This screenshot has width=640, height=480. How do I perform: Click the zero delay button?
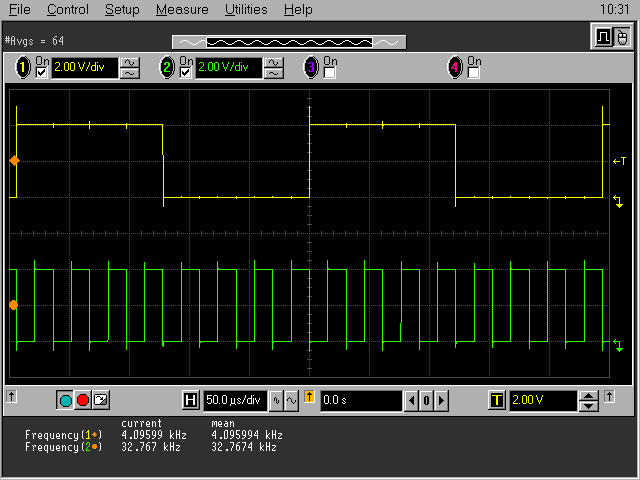425,401
